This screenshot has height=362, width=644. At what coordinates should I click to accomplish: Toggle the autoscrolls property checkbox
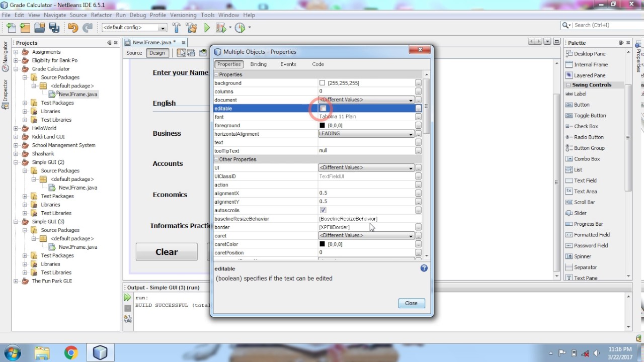[323, 210]
